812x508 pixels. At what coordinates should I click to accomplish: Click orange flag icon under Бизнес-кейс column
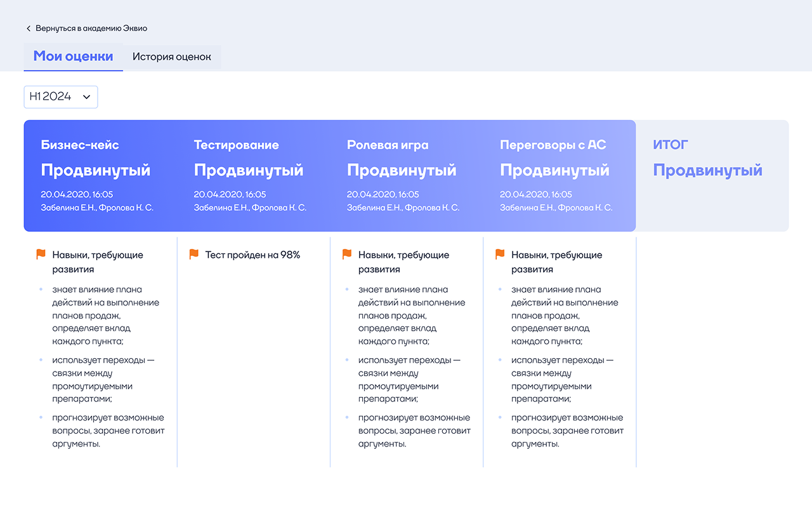point(41,255)
